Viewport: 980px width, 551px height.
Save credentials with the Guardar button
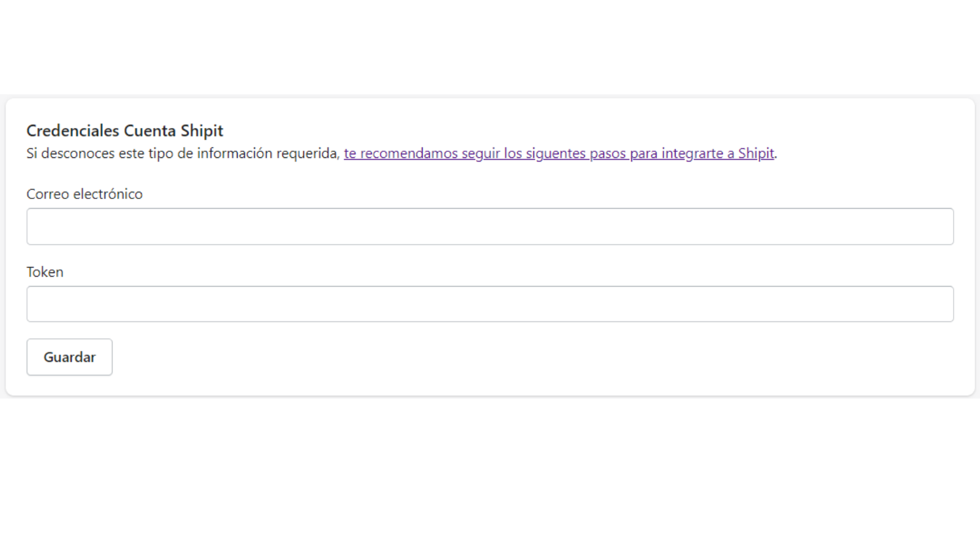coord(69,357)
